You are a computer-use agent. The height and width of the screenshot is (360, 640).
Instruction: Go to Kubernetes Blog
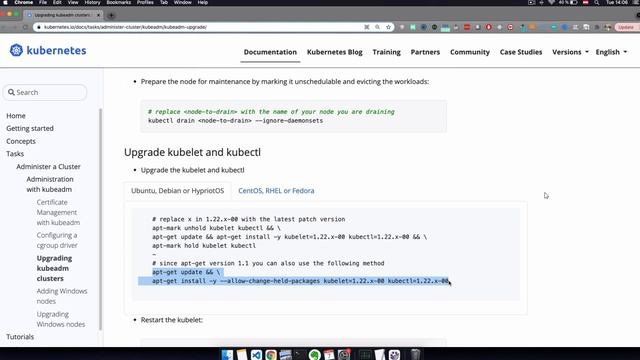click(335, 52)
